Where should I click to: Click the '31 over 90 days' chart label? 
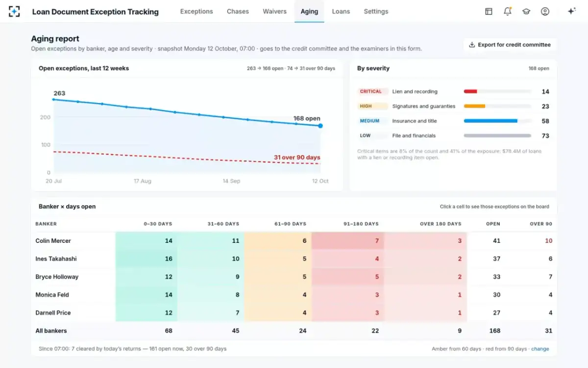pyautogui.click(x=297, y=158)
